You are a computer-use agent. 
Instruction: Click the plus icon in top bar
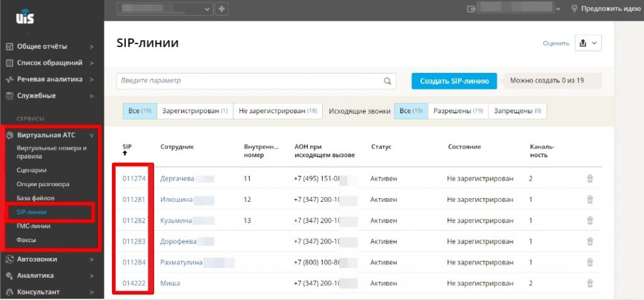(222, 9)
